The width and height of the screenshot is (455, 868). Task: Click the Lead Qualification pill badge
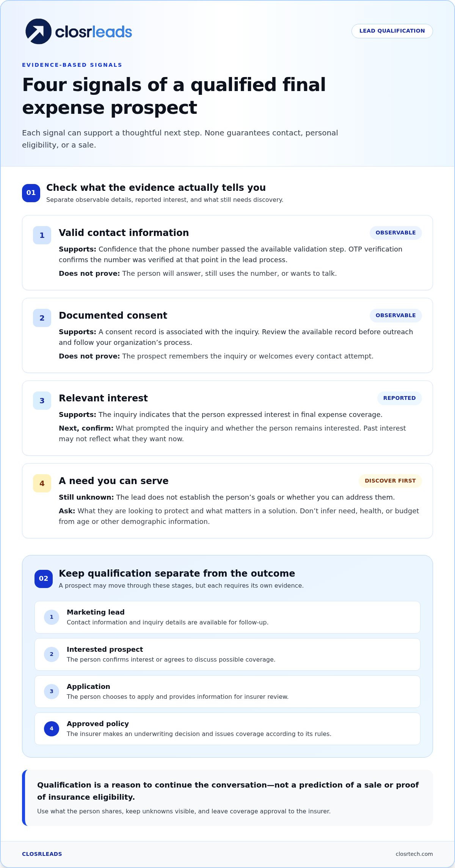pos(392,31)
